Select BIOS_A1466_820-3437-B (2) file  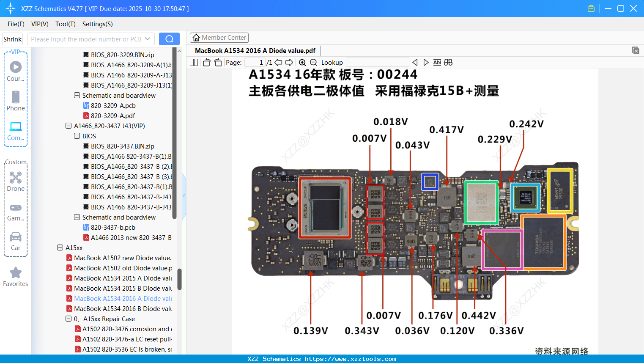131,166
